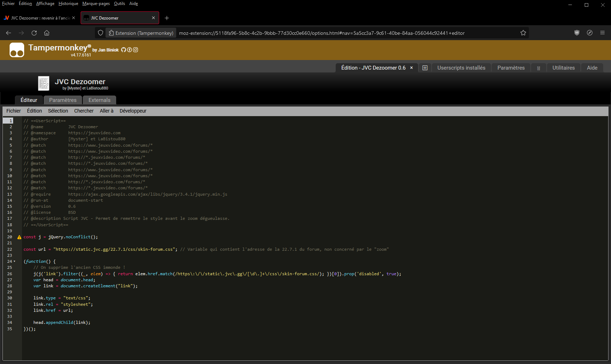Click the skin-forum.css URL string on line 22
Image resolution: width=611 pixels, height=364 pixels.
115,249
